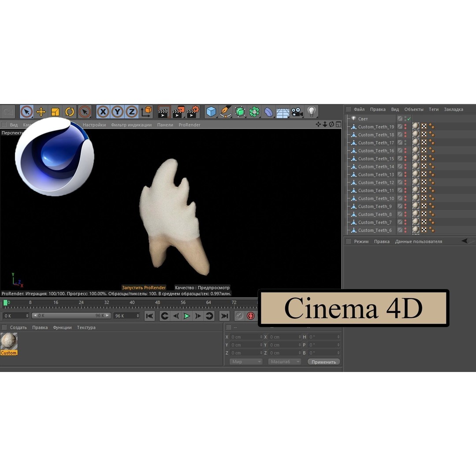Open the Масштаб dropdown
Image resolution: width=476 pixels, height=476 pixels.
point(284,361)
